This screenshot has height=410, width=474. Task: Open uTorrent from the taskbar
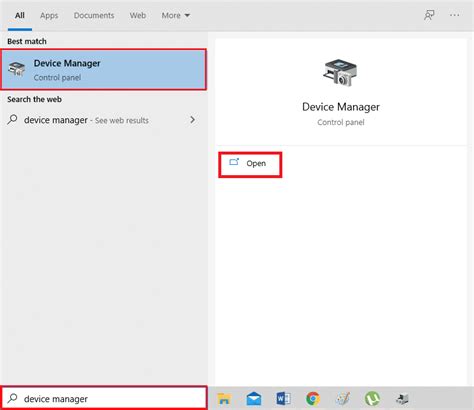(x=372, y=399)
